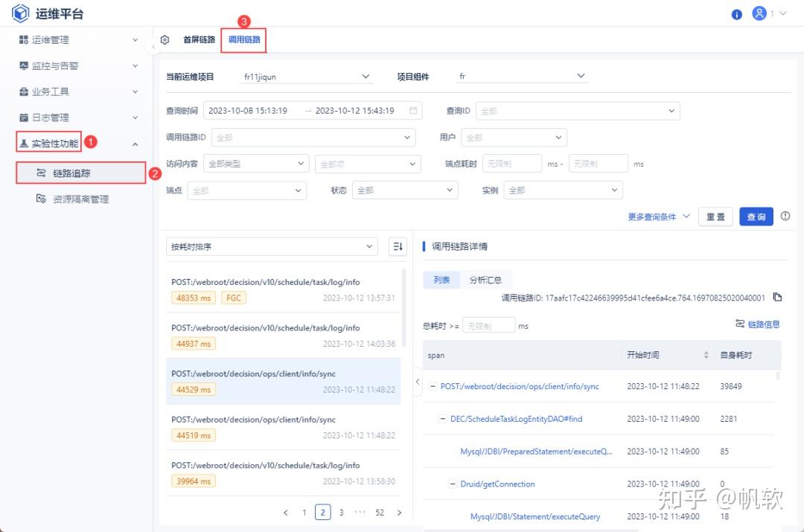Open 按耗时排序 sort dropdown
Image resolution: width=804 pixels, height=532 pixels.
[x=272, y=246]
